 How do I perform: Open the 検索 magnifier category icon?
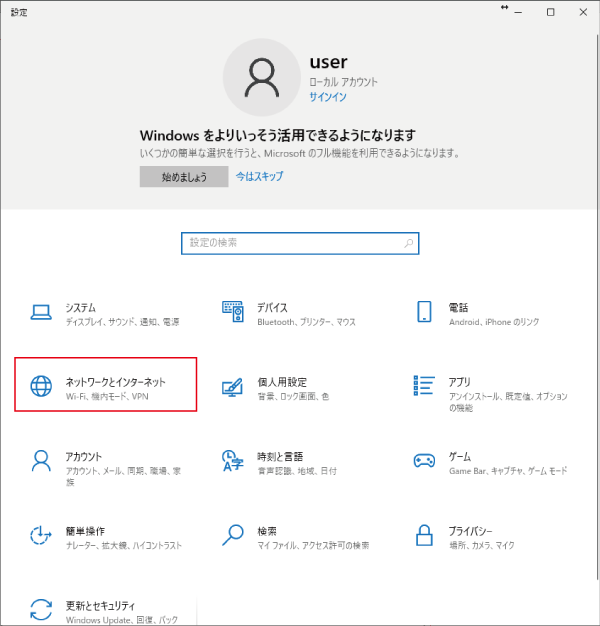(x=233, y=535)
